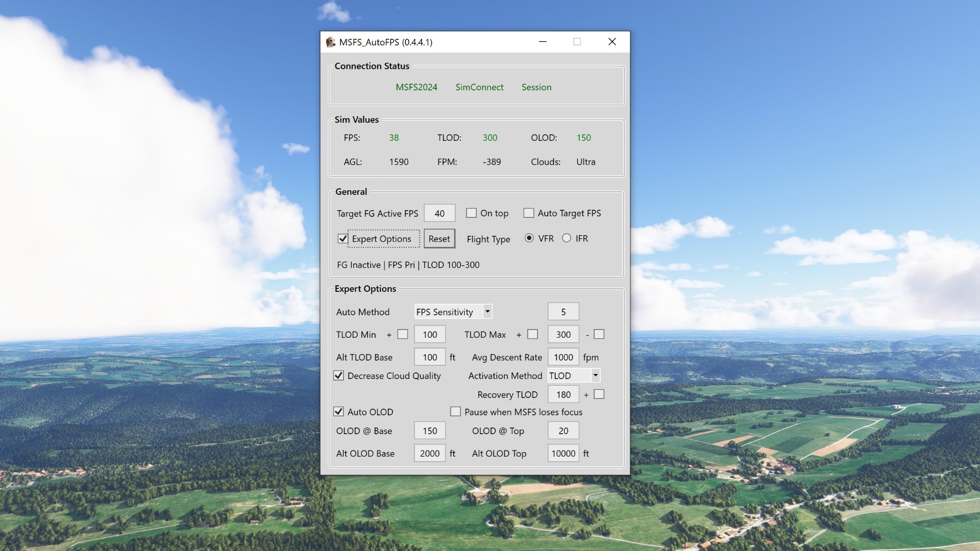The height and width of the screenshot is (551, 980).
Task: Click the MSFS_AutoFPS app icon in title bar
Action: point(331,42)
